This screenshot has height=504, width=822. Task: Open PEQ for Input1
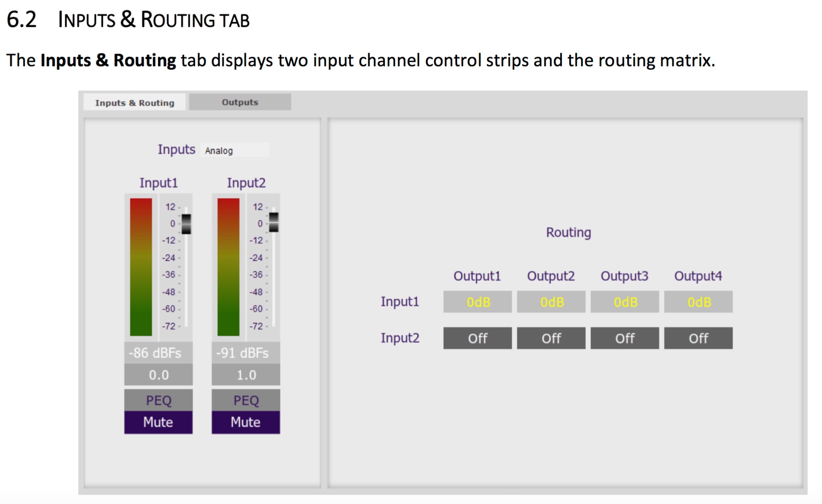point(158,400)
